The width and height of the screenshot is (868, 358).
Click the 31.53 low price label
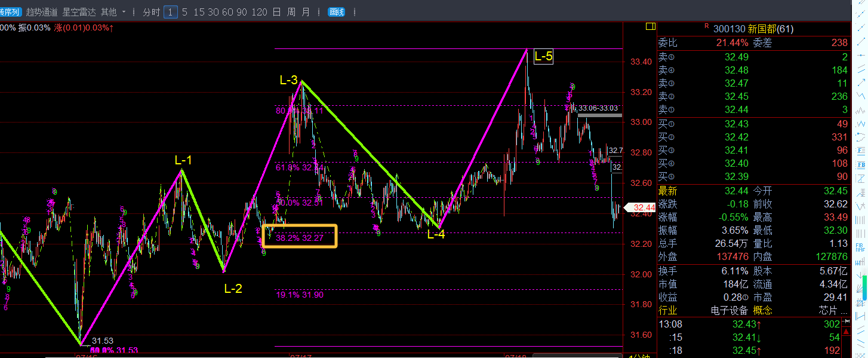[x=102, y=341]
